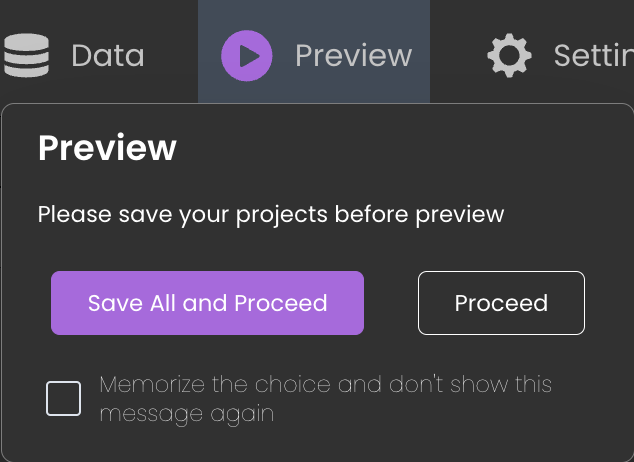Click the empty dialog area right of the heading
Viewport: 634px width, 462px height.
[x=400, y=148]
